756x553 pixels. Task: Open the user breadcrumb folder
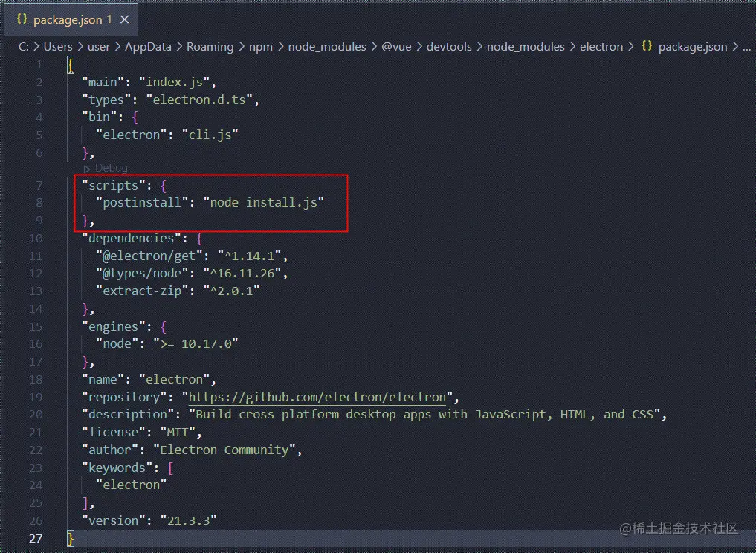[98, 46]
